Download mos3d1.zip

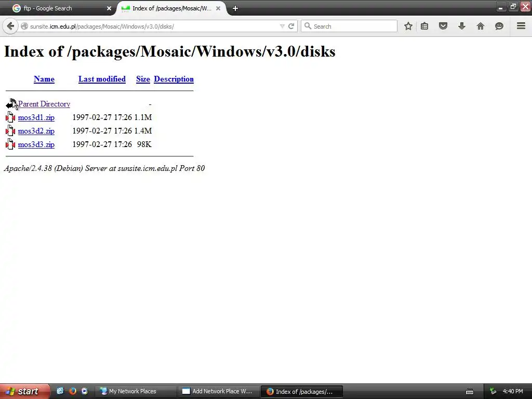coord(36,117)
